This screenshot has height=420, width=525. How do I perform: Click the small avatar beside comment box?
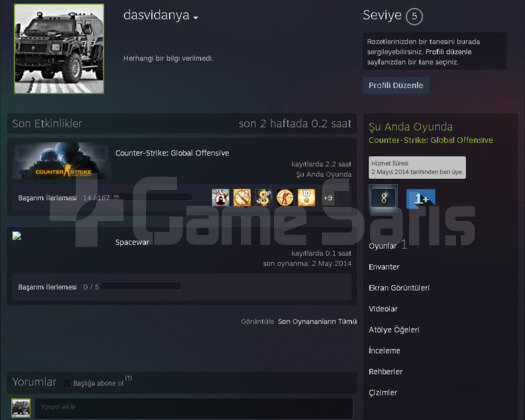[21, 408]
